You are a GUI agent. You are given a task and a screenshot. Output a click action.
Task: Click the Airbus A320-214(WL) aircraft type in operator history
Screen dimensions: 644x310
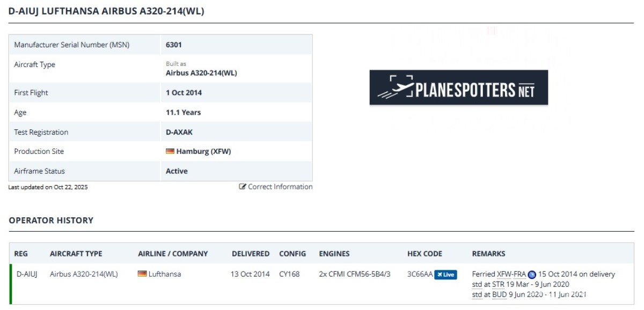84,274
